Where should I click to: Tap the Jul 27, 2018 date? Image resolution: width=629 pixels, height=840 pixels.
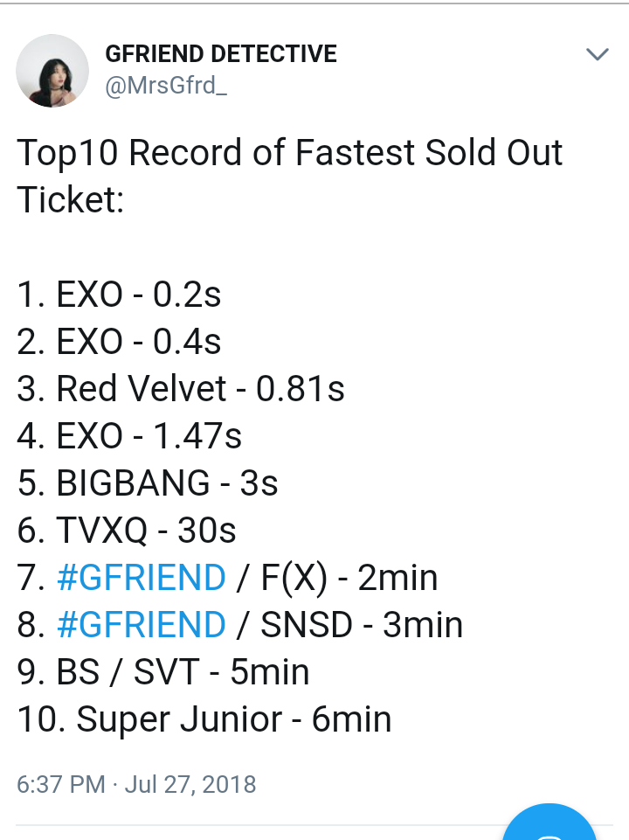pos(190,784)
